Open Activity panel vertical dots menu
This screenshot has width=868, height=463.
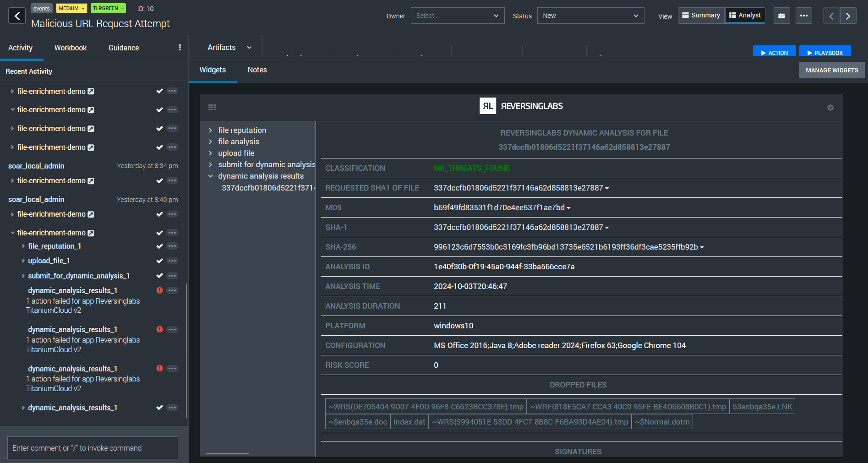coord(180,48)
